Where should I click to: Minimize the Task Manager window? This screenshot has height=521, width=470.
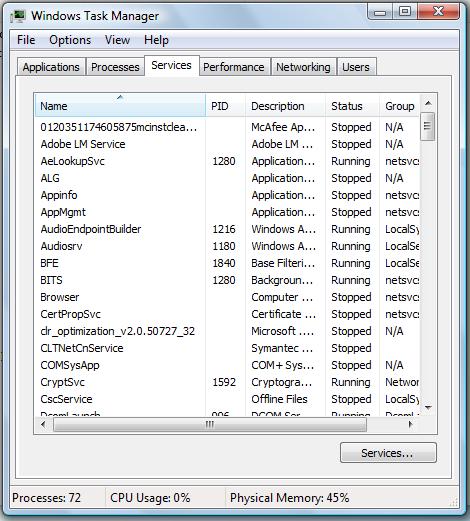(x=380, y=12)
